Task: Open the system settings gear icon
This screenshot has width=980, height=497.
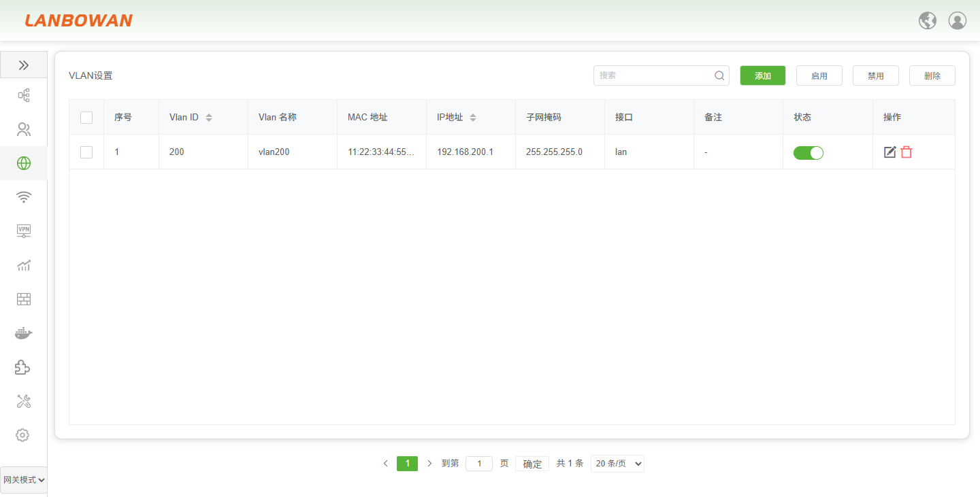Action: coord(22,435)
